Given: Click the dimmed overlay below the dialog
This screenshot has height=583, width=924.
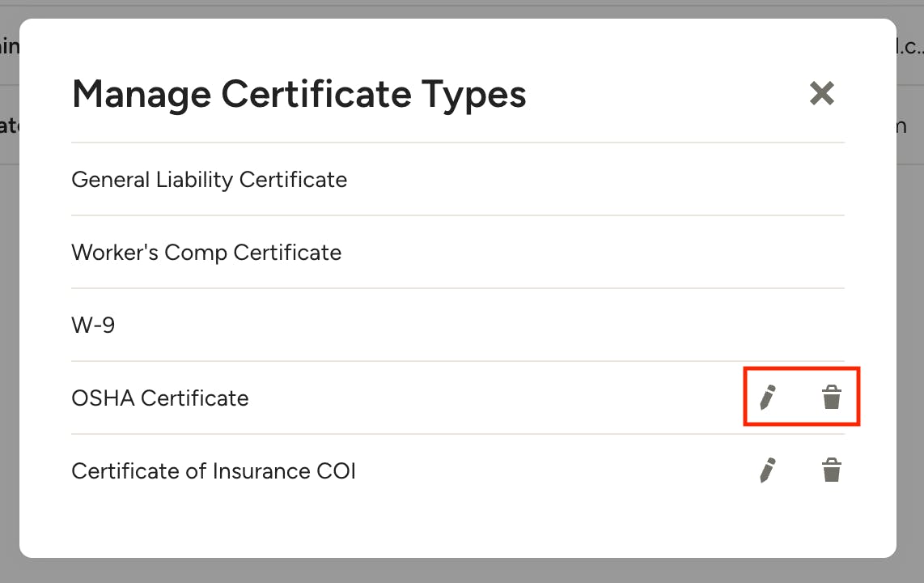Looking at the screenshot, I should pos(461,571).
